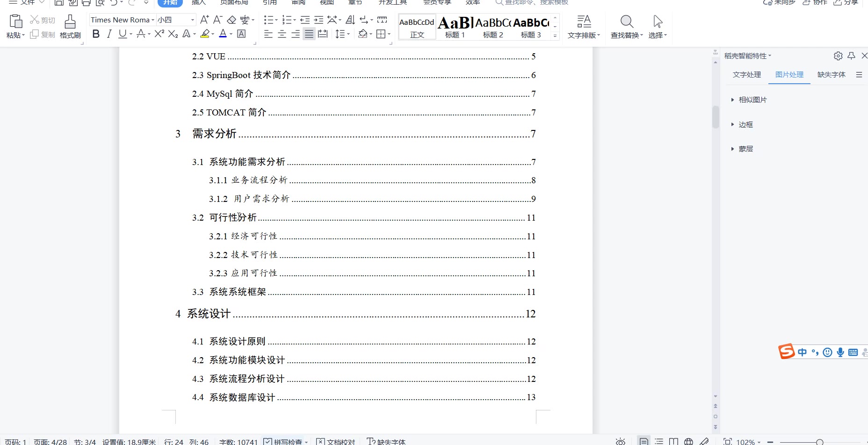This screenshot has height=445, width=868.
Task: Switch to 文字处理 panel tab
Action: click(x=747, y=74)
